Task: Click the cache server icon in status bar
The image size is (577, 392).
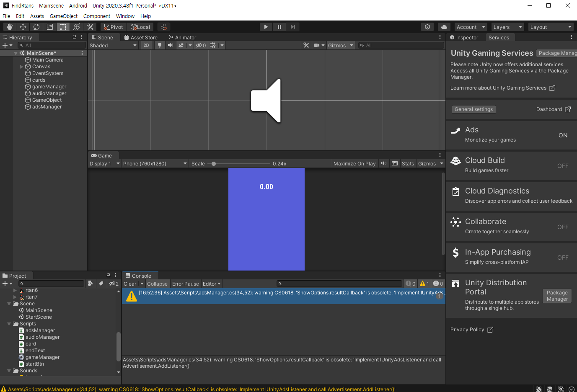Action: 550,389
